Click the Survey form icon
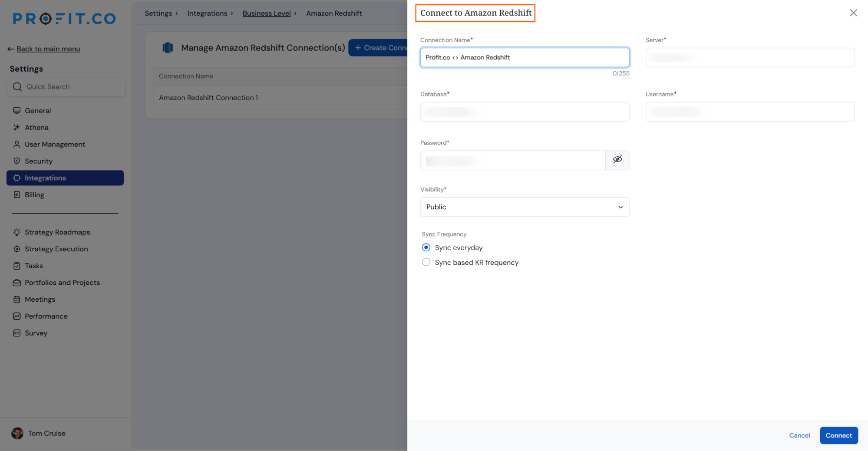The width and height of the screenshot is (868, 451). coord(17,333)
